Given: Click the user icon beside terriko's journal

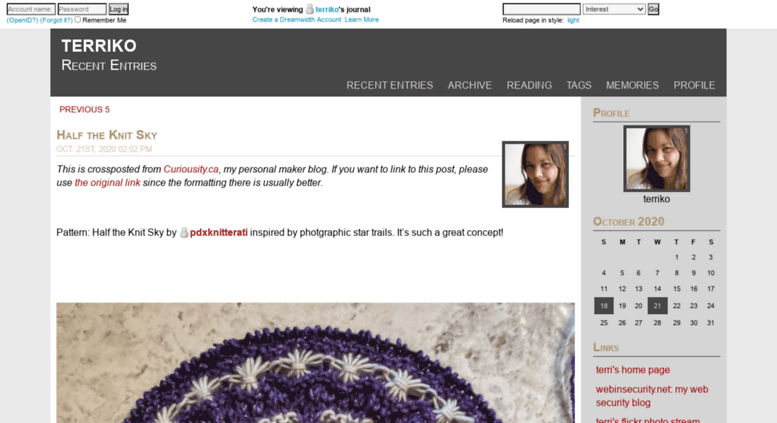Looking at the screenshot, I should tap(310, 9).
